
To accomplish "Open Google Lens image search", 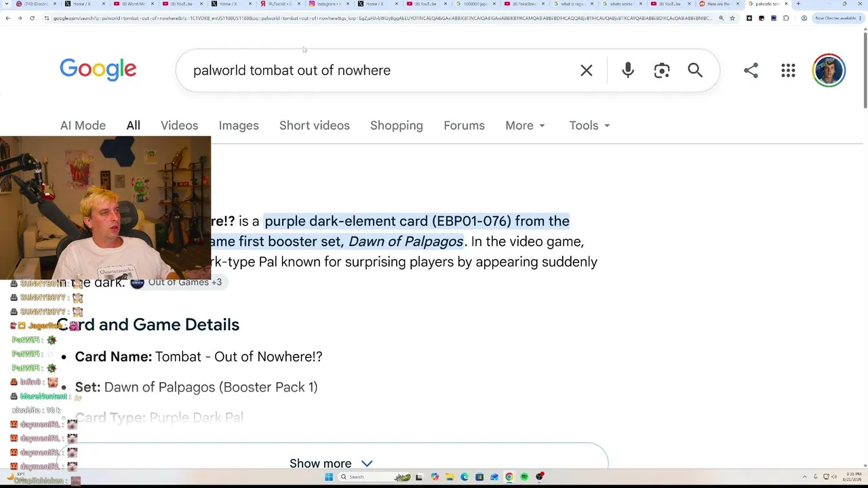I will click(662, 70).
